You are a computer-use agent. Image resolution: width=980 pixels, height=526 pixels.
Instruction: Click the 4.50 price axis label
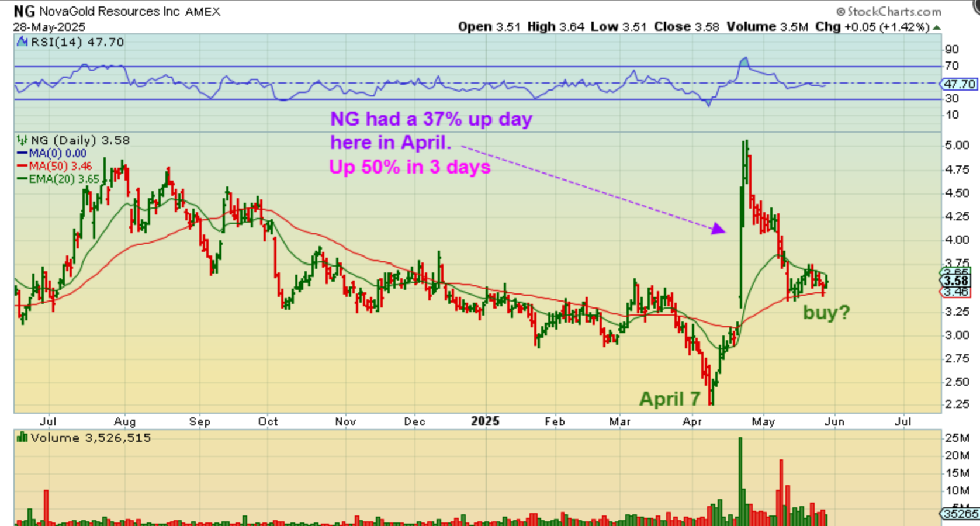point(957,193)
